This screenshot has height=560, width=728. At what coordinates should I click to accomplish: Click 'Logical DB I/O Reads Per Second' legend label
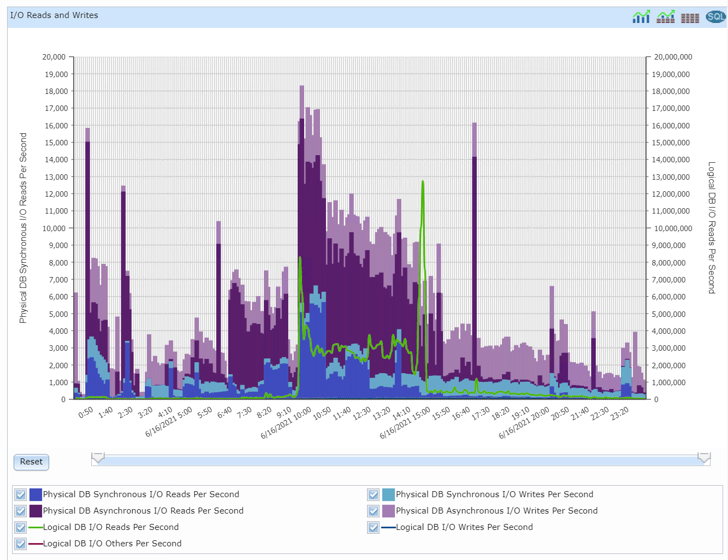coord(111,527)
